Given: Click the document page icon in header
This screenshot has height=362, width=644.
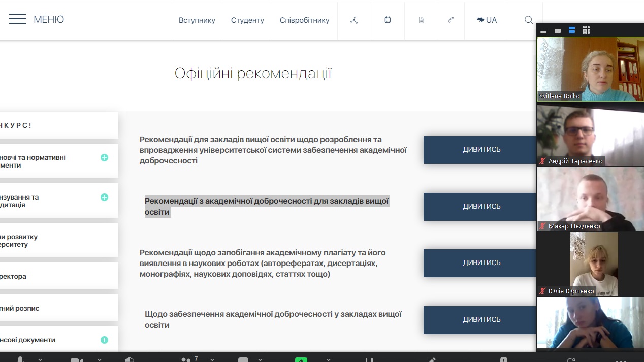Looking at the screenshot, I should (x=421, y=20).
